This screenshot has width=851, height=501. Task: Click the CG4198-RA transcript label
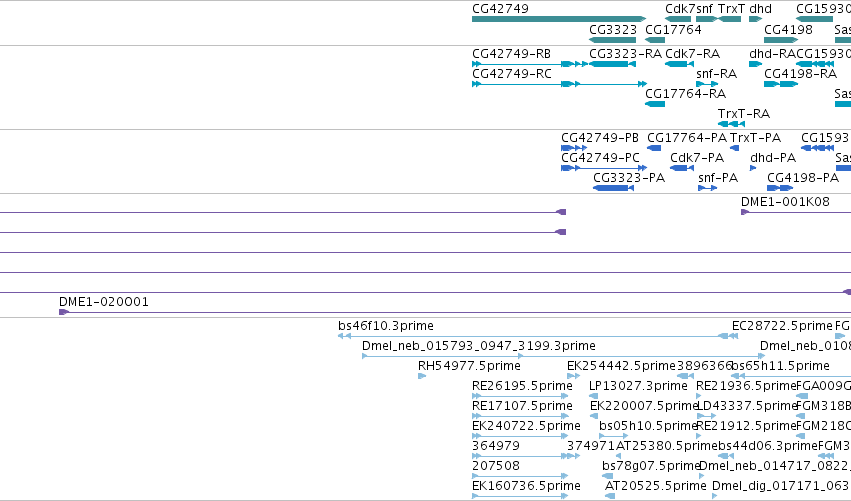(801, 74)
